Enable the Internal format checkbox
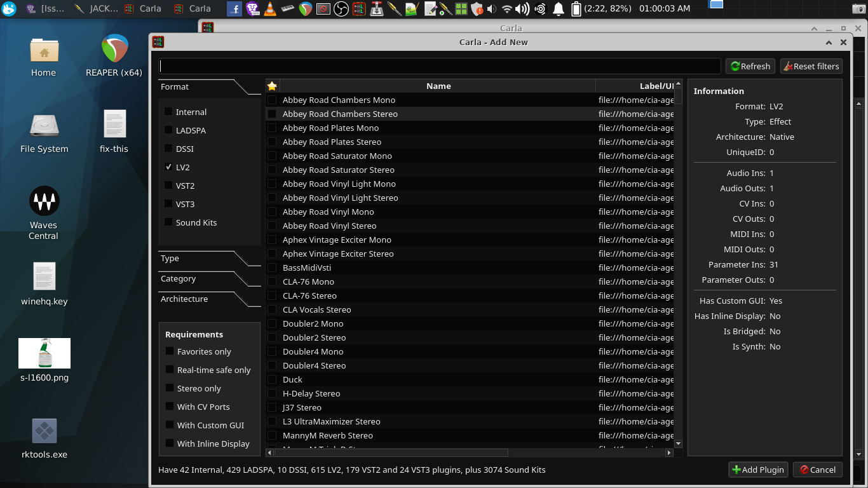 click(x=168, y=112)
